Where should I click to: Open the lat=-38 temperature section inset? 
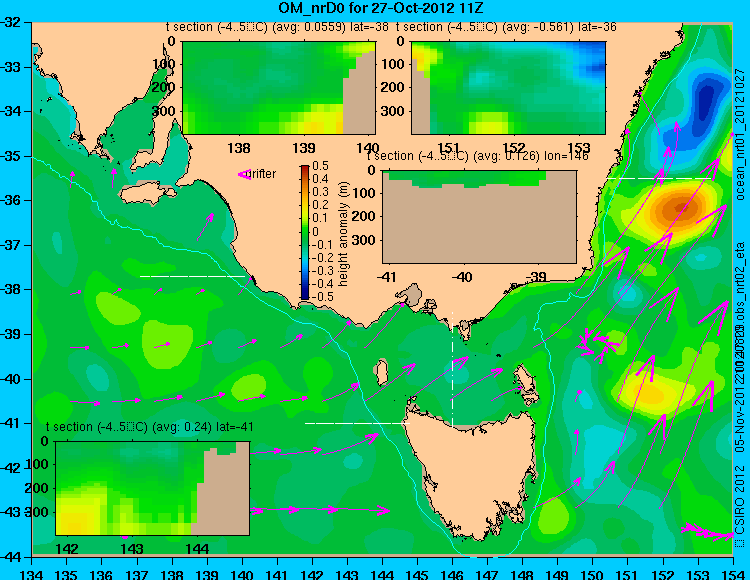pyautogui.click(x=279, y=88)
